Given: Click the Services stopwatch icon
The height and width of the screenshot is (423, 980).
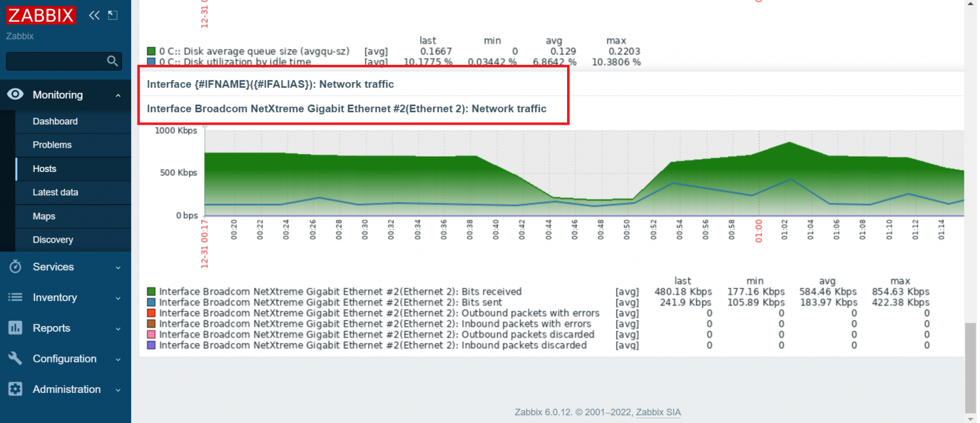Looking at the screenshot, I should tap(15, 266).
